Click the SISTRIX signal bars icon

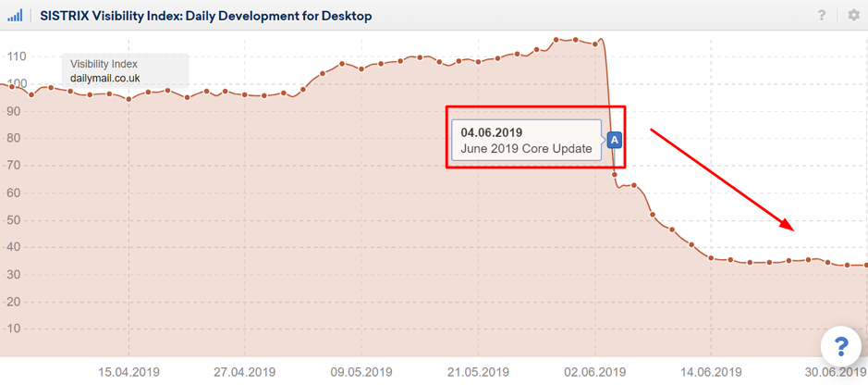15,16
